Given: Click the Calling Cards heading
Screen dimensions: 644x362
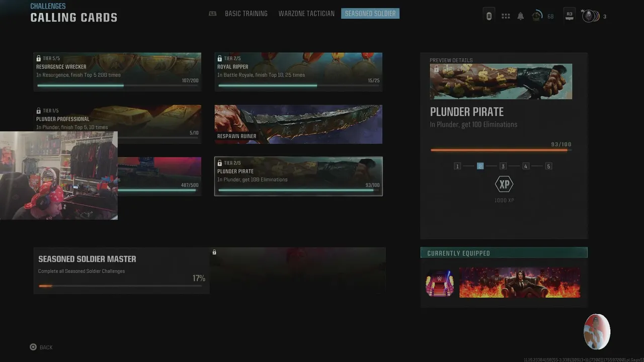Looking at the screenshot, I should (74, 18).
